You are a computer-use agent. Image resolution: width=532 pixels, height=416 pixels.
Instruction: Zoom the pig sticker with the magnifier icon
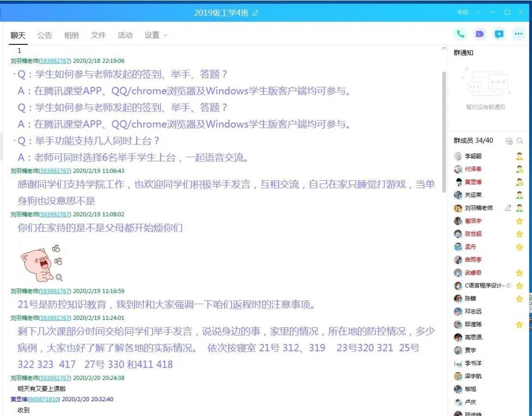[59, 277]
